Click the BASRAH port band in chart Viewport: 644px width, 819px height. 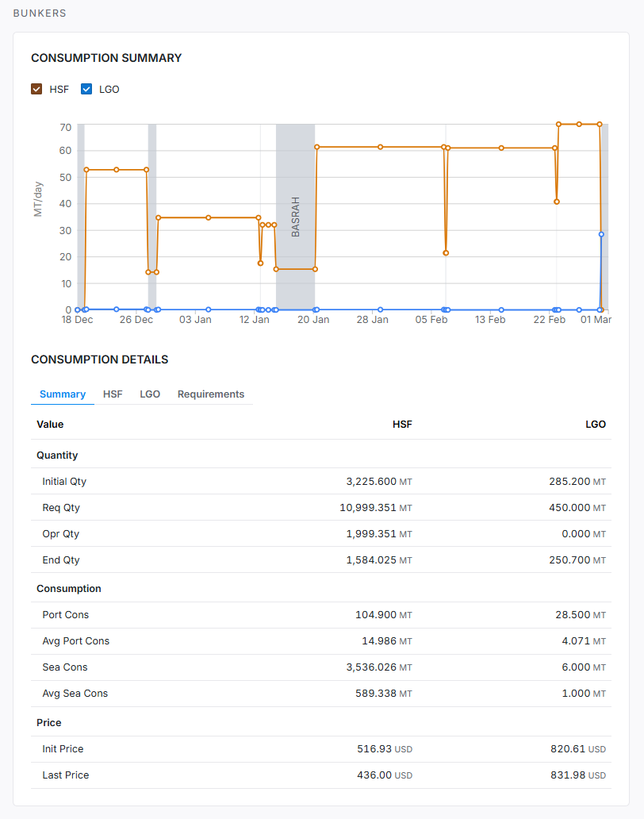295,216
